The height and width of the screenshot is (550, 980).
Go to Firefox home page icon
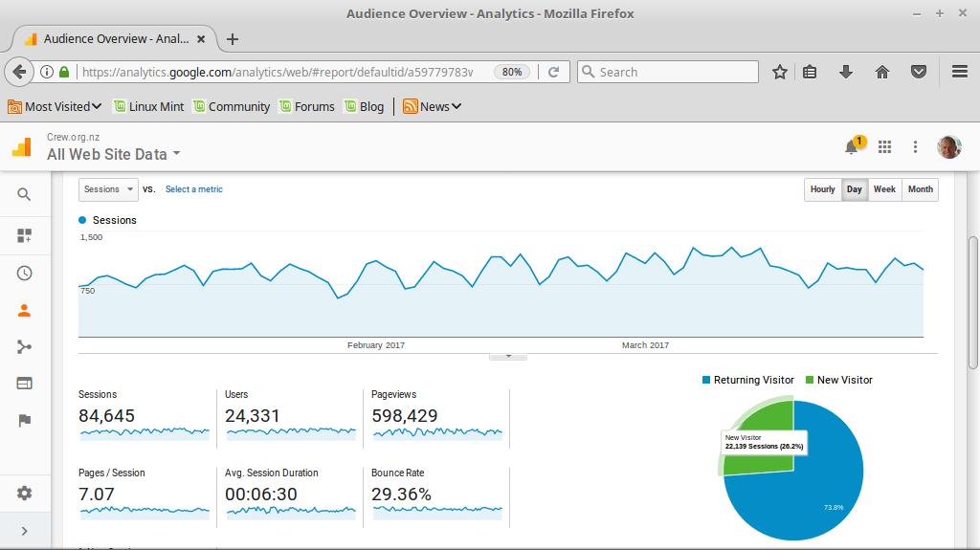(881, 72)
